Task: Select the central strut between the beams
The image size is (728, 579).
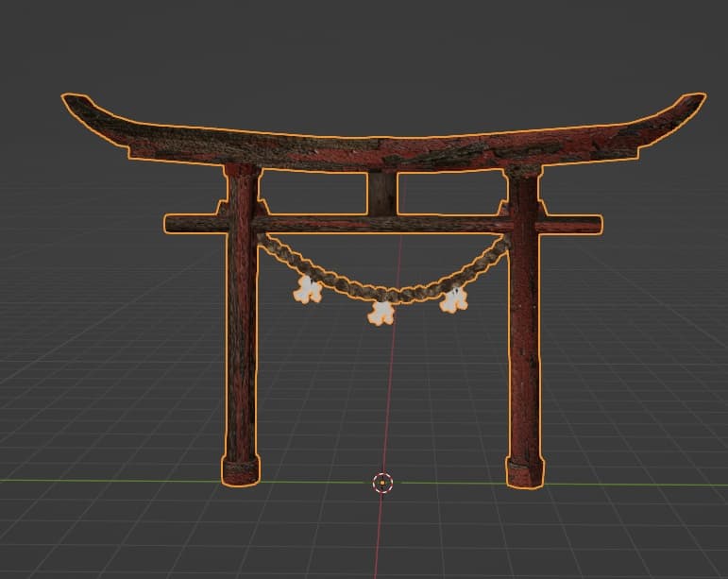Action: (382, 194)
